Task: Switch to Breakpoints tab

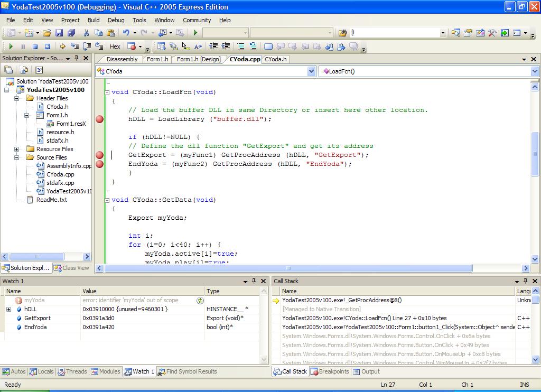Action: tap(330, 371)
